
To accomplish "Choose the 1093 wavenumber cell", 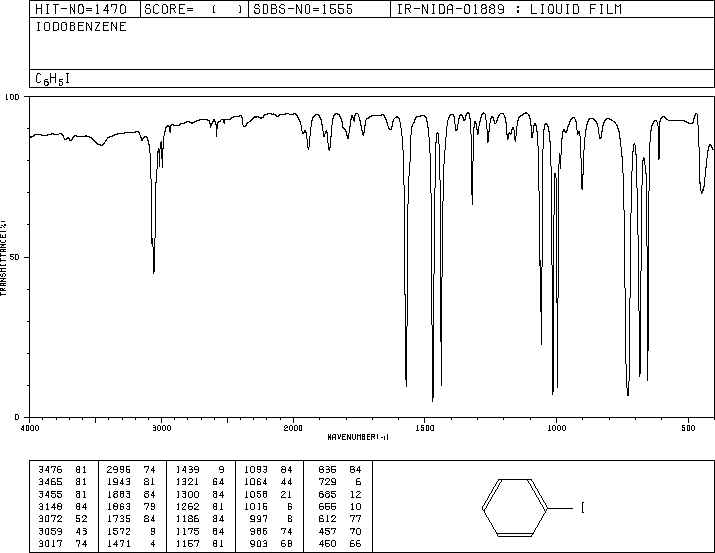I will click(256, 470).
